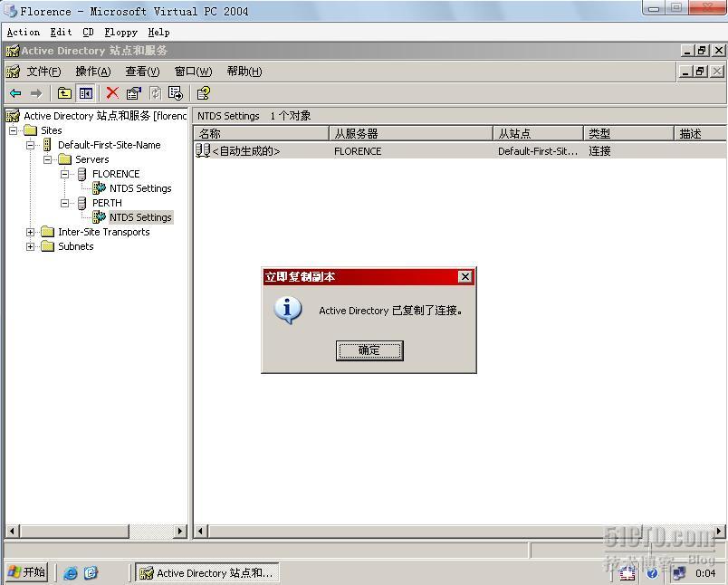
Task: Click tree pane scrollbar right arrow
Action: [180, 531]
